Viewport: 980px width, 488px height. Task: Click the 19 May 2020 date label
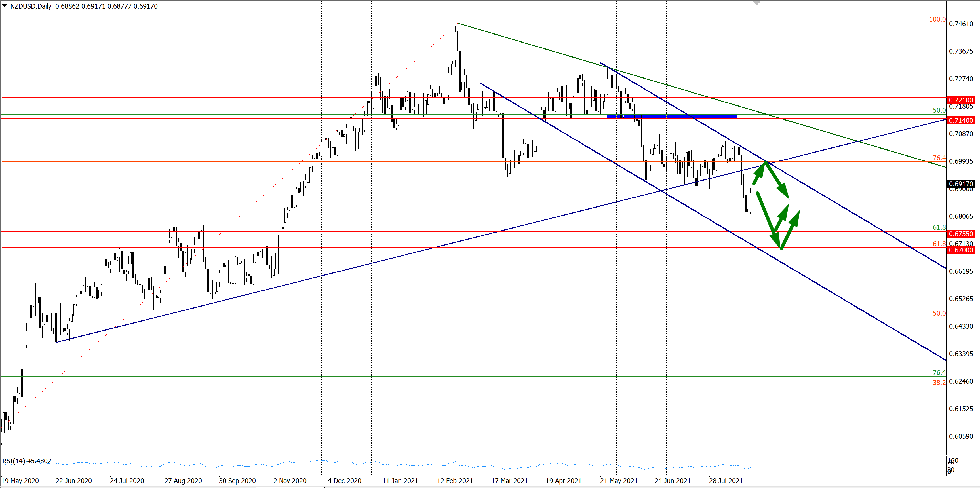[20, 481]
